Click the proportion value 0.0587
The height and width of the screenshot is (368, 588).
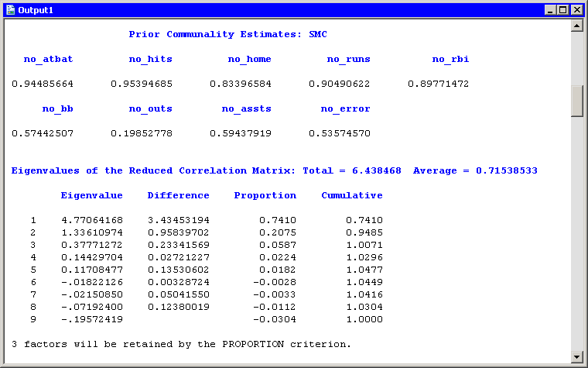278,245
